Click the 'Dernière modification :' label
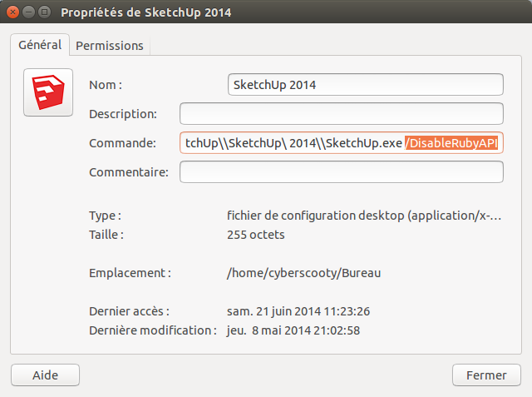 pyautogui.click(x=153, y=330)
